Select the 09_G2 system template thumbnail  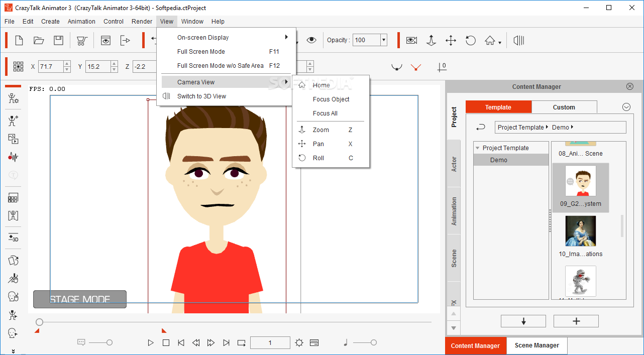coord(581,188)
